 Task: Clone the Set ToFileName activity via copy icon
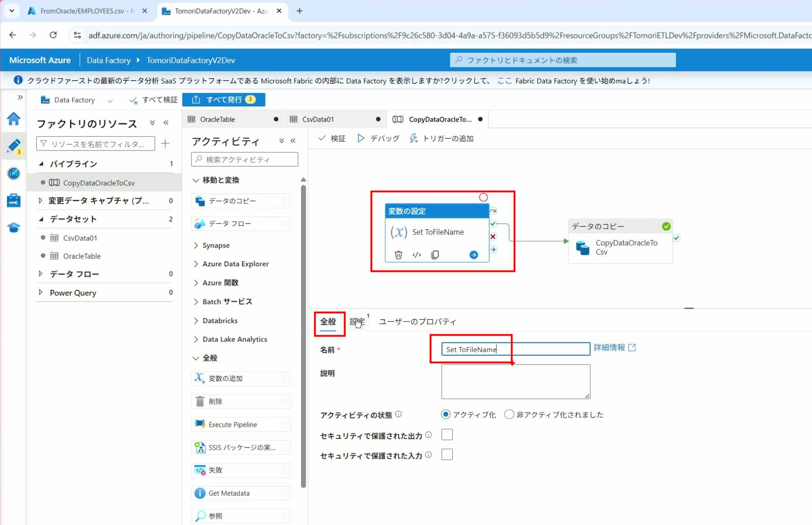pos(435,255)
